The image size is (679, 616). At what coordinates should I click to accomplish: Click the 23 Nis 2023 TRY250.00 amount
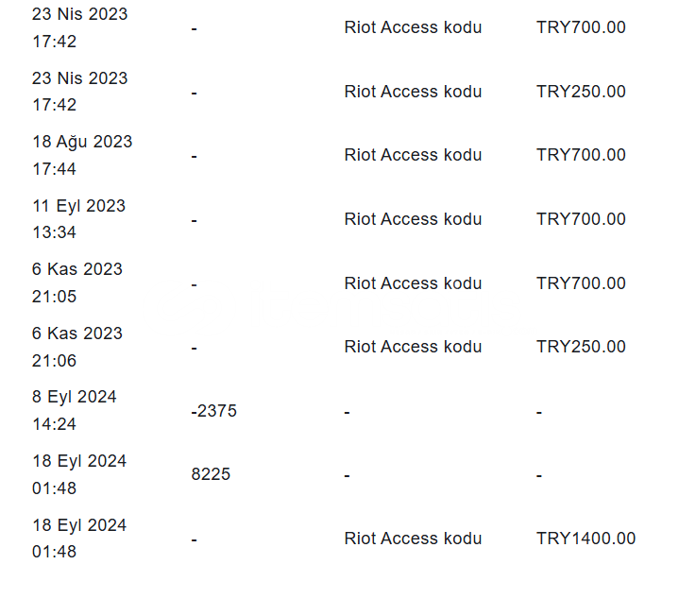[x=581, y=92]
